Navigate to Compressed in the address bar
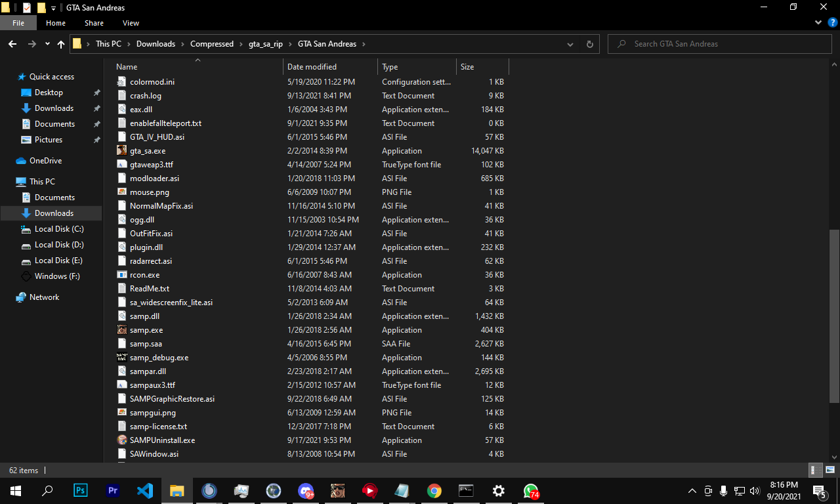This screenshot has height=504, width=840. click(211, 44)
